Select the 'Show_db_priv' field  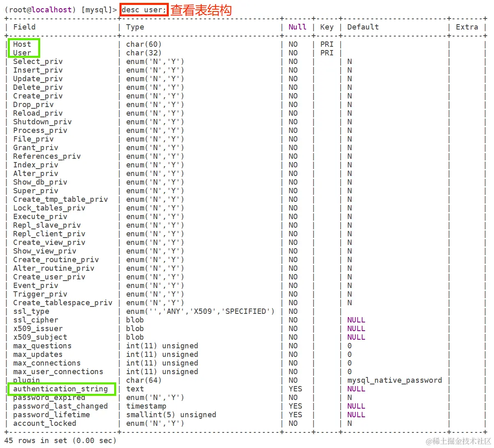tap(40, 182)
